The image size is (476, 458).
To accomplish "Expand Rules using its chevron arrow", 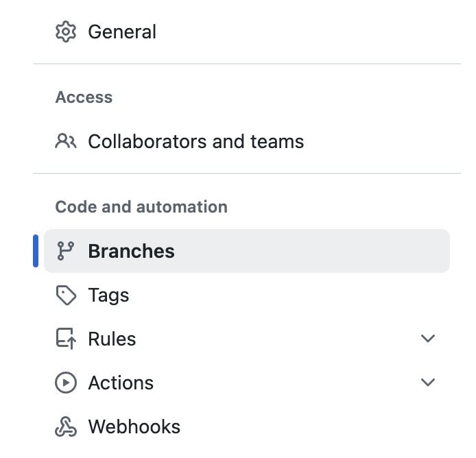I will tap(428, 339).
